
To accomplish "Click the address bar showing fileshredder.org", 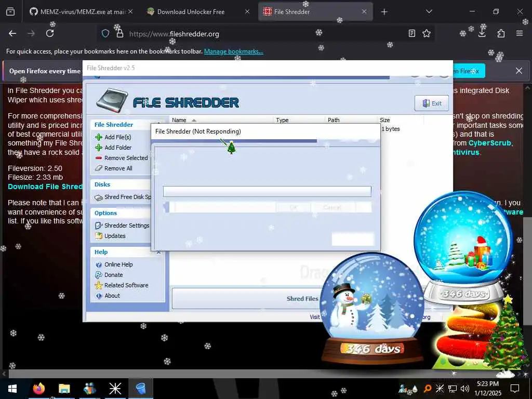I will (x=264, y=34).
